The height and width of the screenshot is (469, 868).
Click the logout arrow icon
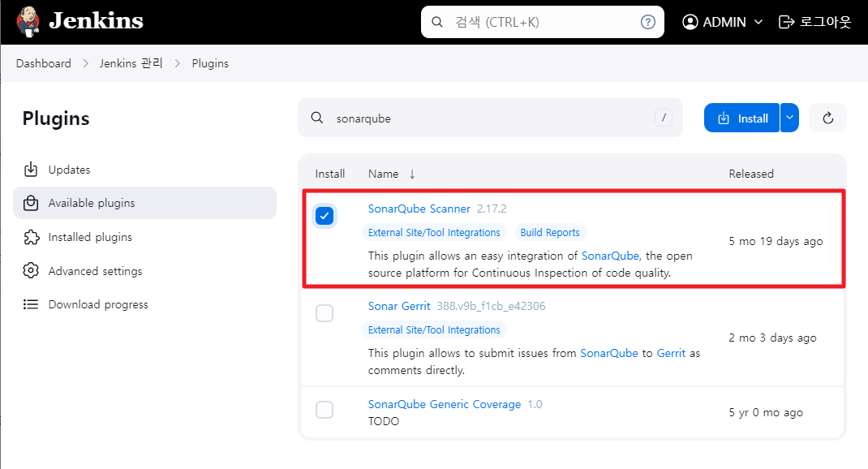click(x=786, y=22)
